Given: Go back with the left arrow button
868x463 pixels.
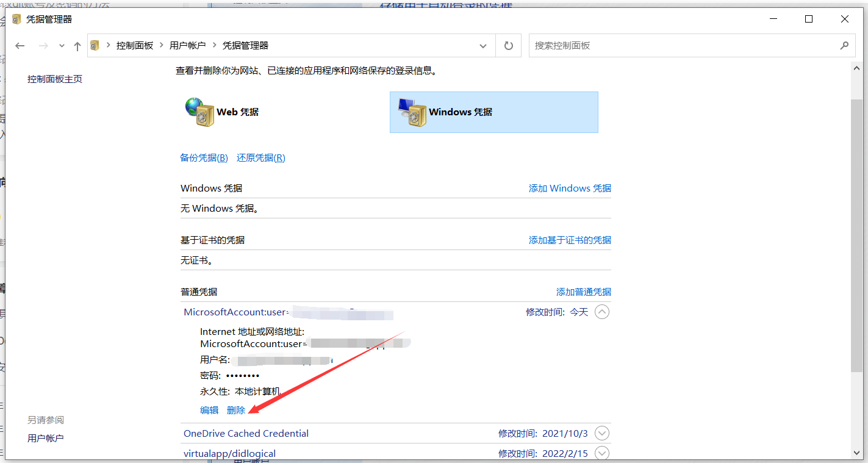Looking at the screenshot, I should click(20, 46).
